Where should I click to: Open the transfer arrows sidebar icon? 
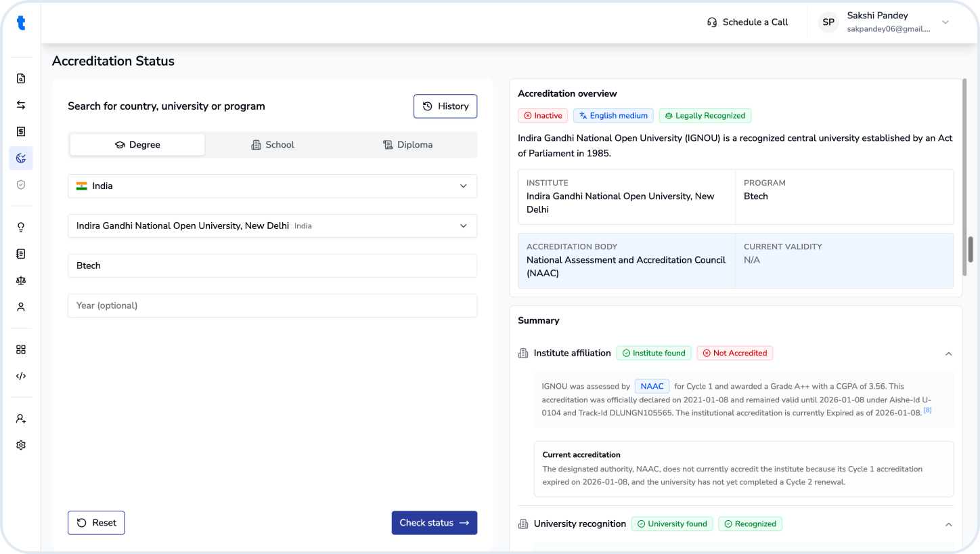[x=21, y=105]
